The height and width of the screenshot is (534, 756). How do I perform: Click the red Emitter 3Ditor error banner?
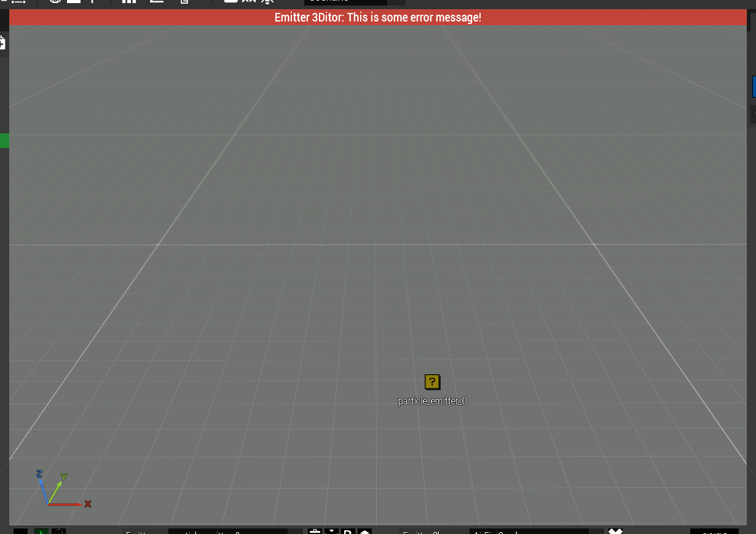click(x=377, y=17)
